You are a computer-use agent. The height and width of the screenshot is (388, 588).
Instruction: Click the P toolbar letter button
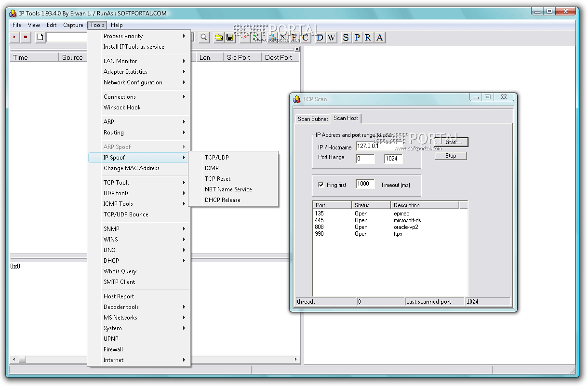[357, 37]
